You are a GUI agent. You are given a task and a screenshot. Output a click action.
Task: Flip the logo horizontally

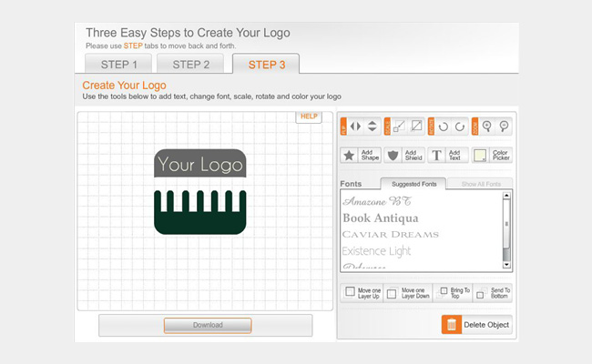tap(355, 126)
